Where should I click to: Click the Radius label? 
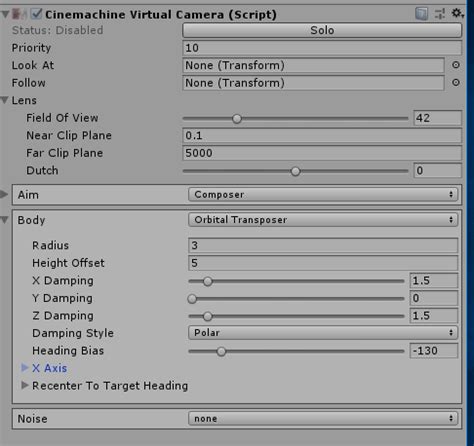[x=50, y=245]
